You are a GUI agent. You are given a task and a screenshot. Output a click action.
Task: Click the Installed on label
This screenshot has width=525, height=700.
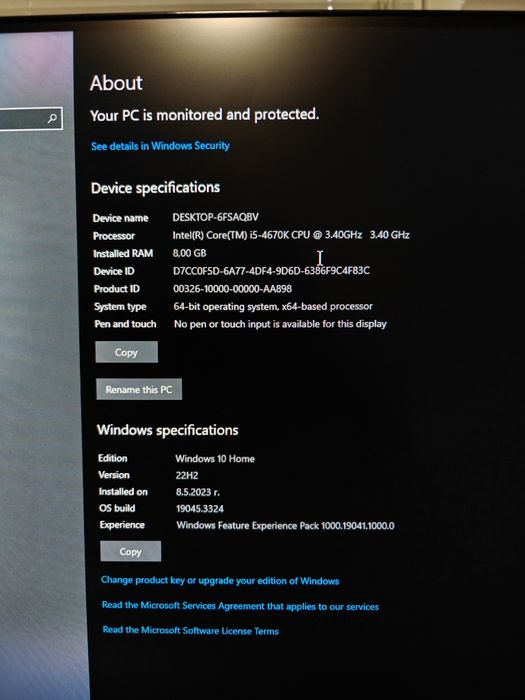[123, 492]
